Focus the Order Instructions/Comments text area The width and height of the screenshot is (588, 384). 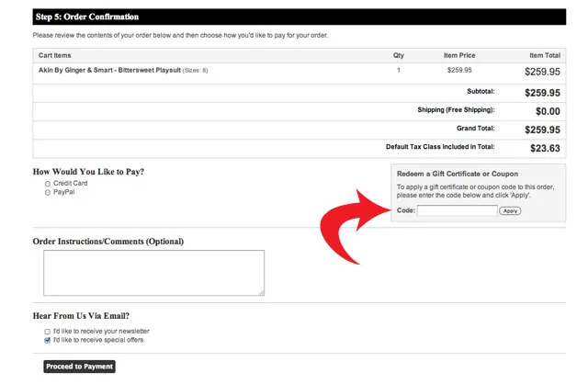pos(153,273)
